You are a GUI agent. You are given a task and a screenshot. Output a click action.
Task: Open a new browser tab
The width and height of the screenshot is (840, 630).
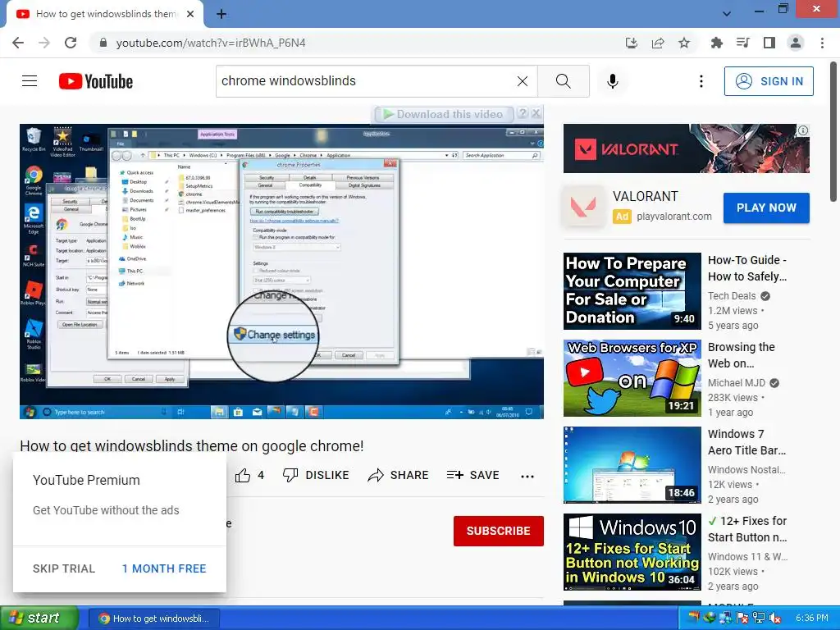click(x=221, y=14)
